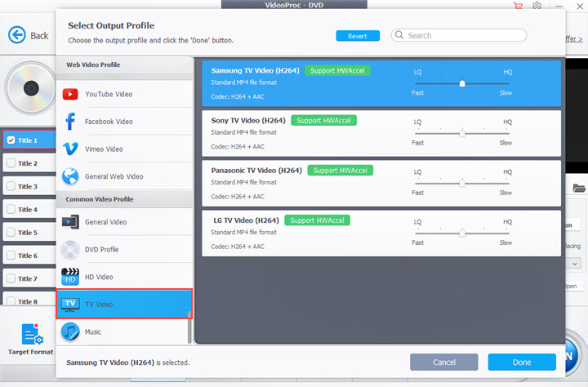This screenshot has height=387, width=588.
Task: Check the Title 7 checkbox
Action: point(11,278)
